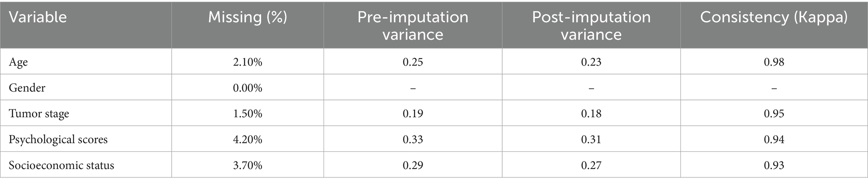
Task: Click the 2.10% missing value for Age
Action: pyautogui.click(x=248, y=62)
